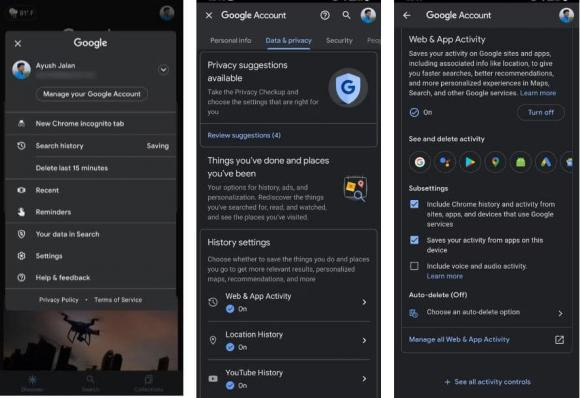Viewport: 580px width, 398px height.
Task: View Google Play activity icon
Action: point(470,162)
